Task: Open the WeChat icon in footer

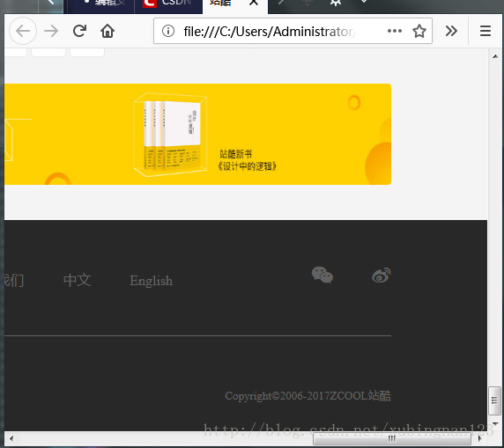Action: (322, 275)
